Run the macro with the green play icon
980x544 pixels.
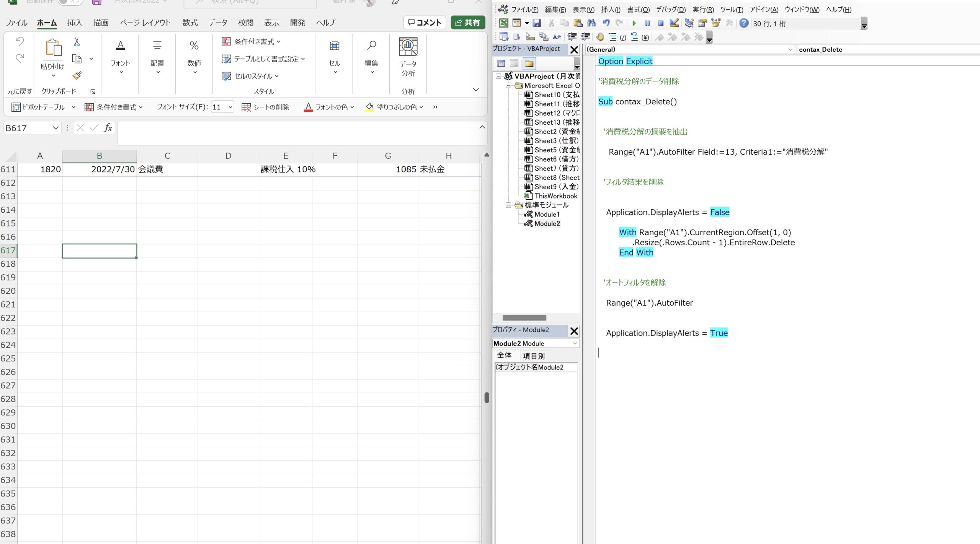pos(634,23)
